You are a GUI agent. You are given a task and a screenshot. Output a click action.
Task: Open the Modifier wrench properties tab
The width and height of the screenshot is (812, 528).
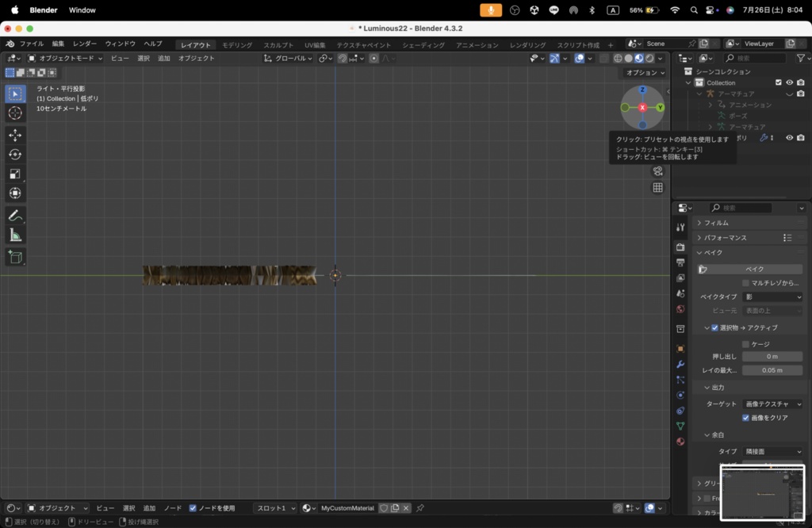680,365
